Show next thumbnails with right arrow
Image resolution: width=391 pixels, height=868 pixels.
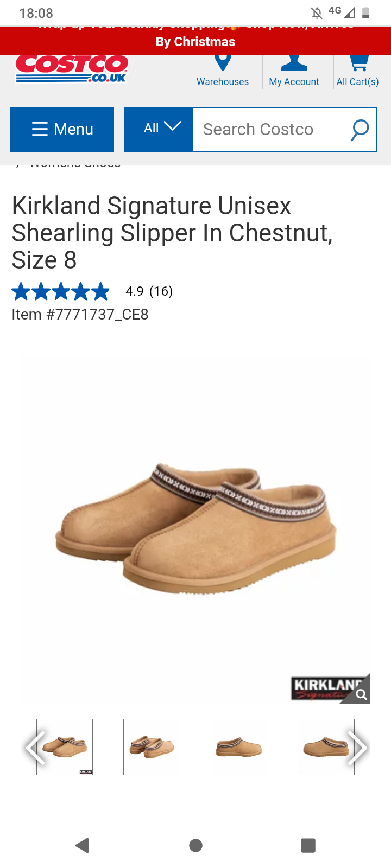pyautogui.click(x=357, y=748)
